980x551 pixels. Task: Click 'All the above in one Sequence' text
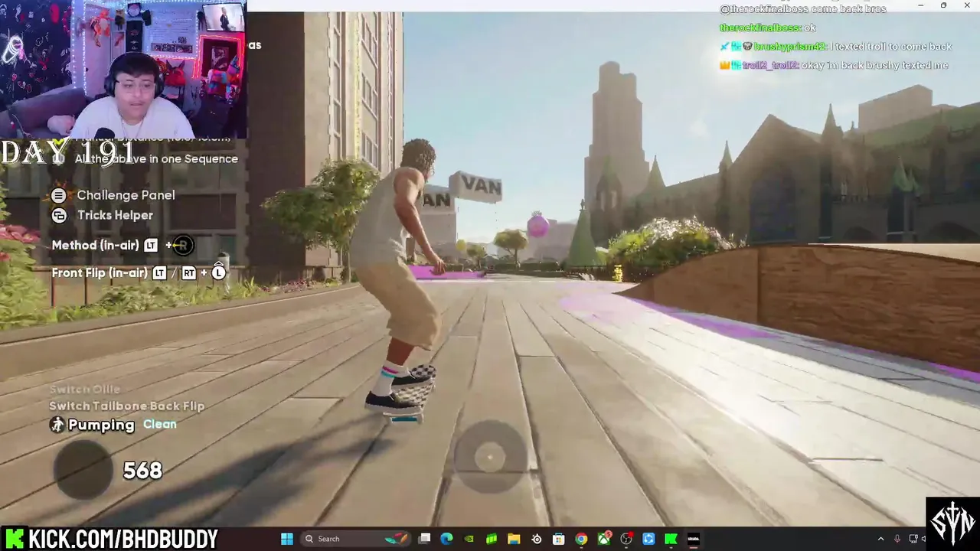pos(156,159)
